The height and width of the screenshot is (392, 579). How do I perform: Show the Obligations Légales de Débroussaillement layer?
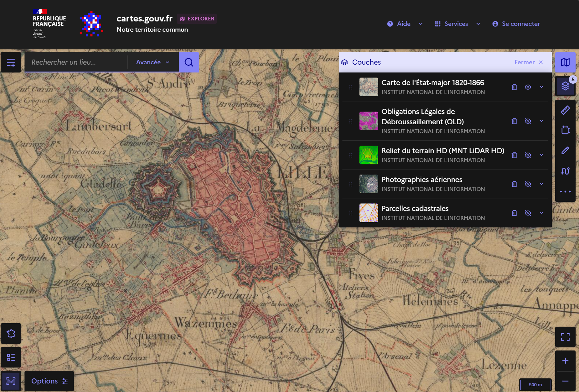pyautogui.click(x=528, y=121)
